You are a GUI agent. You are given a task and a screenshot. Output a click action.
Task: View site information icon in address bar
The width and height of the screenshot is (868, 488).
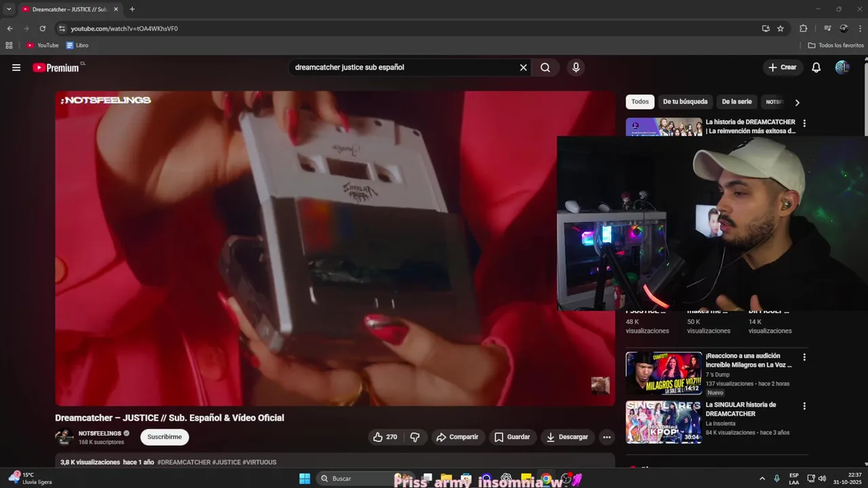(62, 28)
